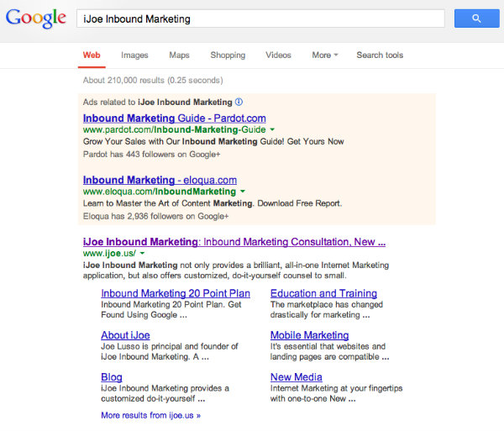Click 'iJoe Inbound Marketing not only provides' snippet
504x431 pixels.
(236, 271)
